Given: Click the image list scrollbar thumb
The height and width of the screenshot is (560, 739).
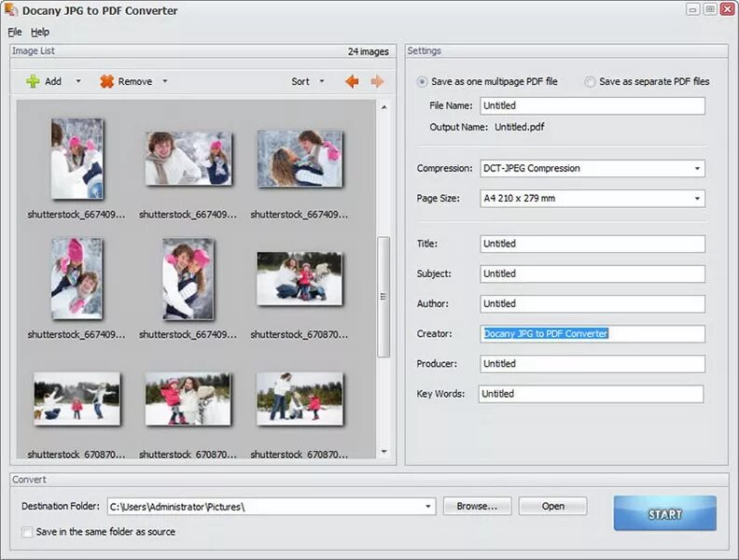Looking at the screenshot, I should pyautogui.click(x=383, y=297).
